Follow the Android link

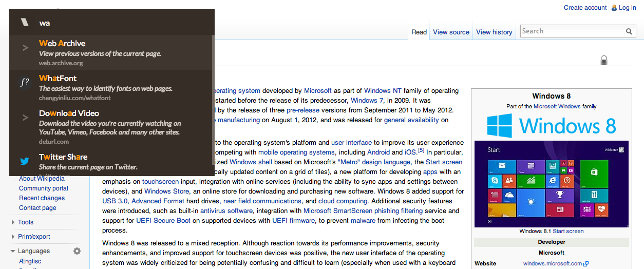coord(378,152)
